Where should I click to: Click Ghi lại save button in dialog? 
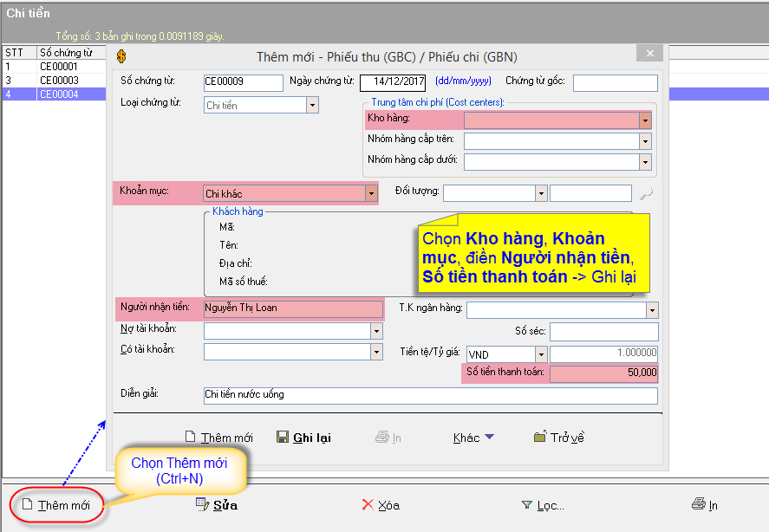click(303, 438)
